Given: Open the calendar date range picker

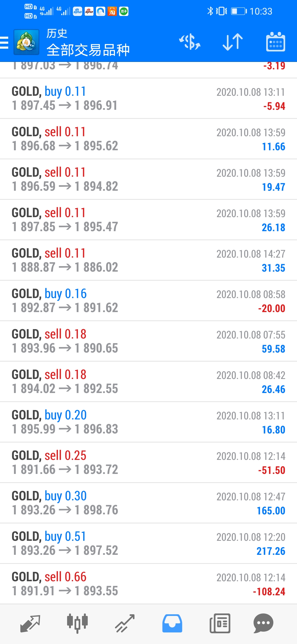Looking at the screenshot, I should [276, 42].
